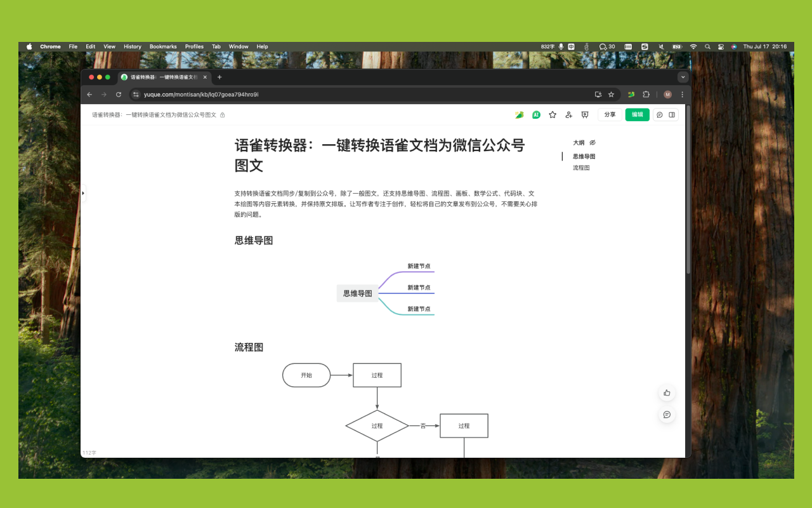This screenshot has width=812, height=508.
Task: Click the muted volume icon in the menu bar
Action: [x=661, y=46]
